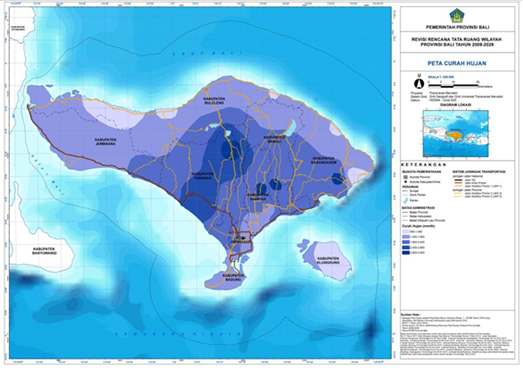Click the scale bar under Skala
The image size is (523, 370).
tap(453, 85)
